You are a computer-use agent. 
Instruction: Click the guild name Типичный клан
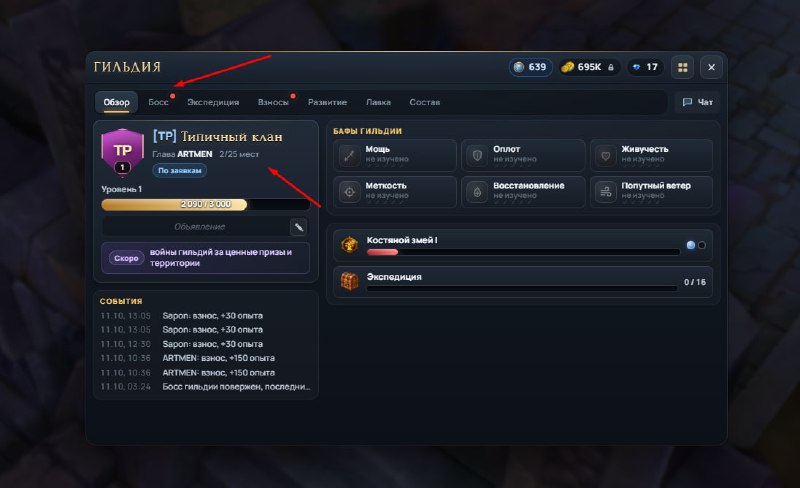[232, 136]
